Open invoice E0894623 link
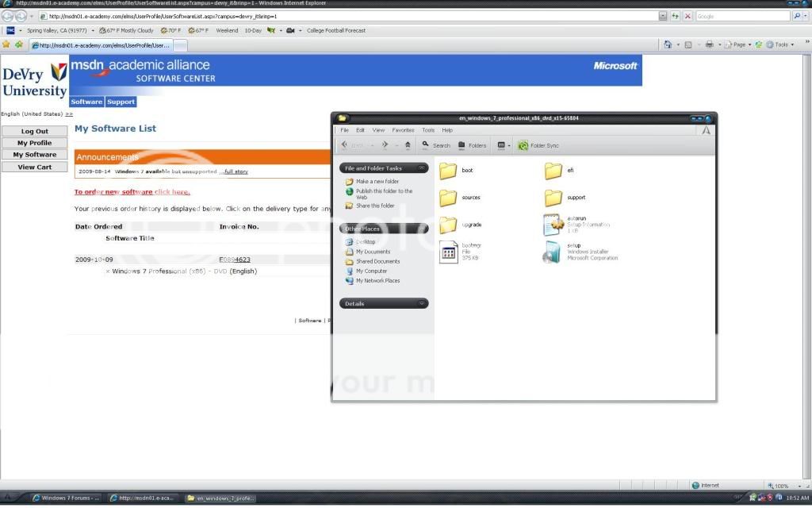 pyautogui.click(x=235, y=260)
